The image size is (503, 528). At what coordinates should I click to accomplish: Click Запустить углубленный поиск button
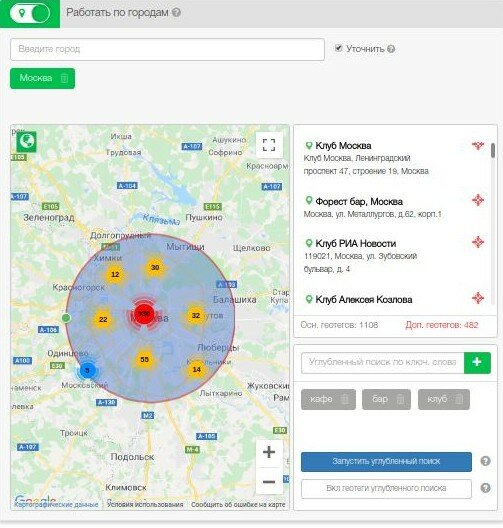coord(386,462)
